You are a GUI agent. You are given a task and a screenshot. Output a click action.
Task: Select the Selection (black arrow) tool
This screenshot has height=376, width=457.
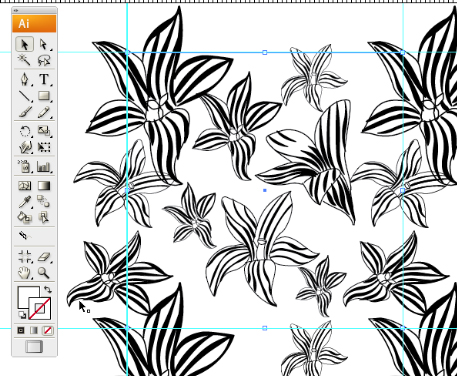[25, 44]
